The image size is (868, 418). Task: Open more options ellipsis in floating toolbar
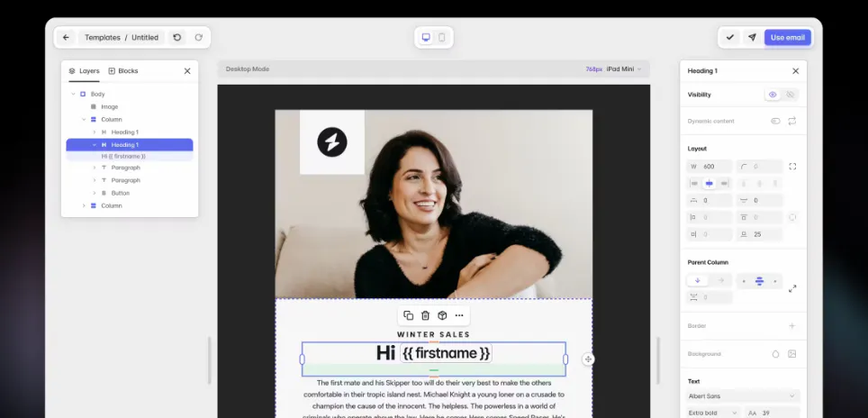point(459,315)
